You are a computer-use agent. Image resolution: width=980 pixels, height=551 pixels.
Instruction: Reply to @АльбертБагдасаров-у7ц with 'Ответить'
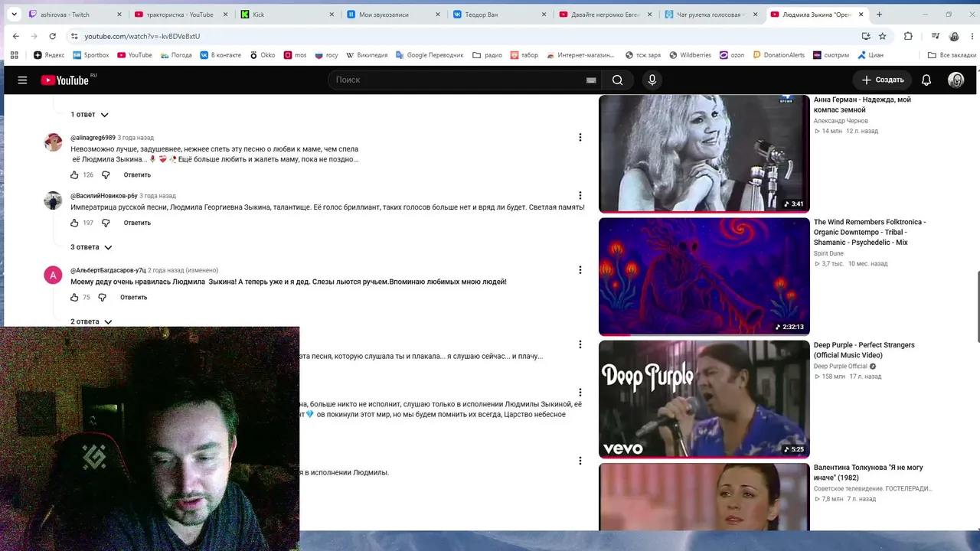133,297
